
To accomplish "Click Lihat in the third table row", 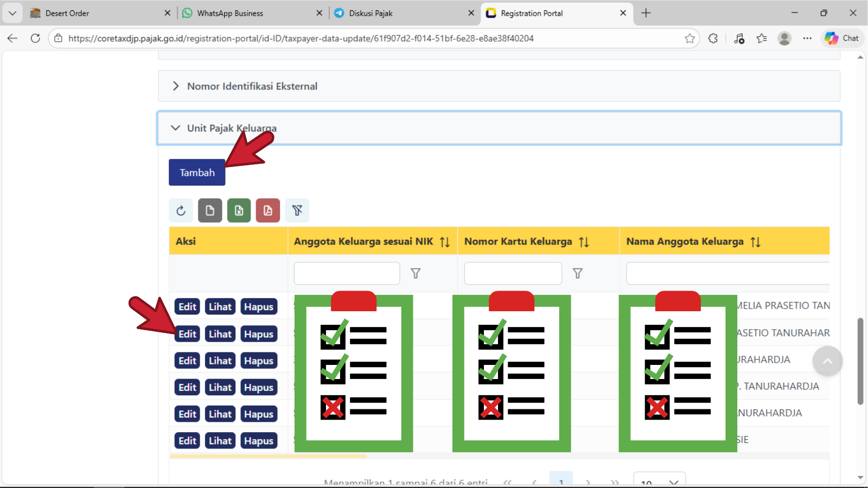I will pos(220,361).
